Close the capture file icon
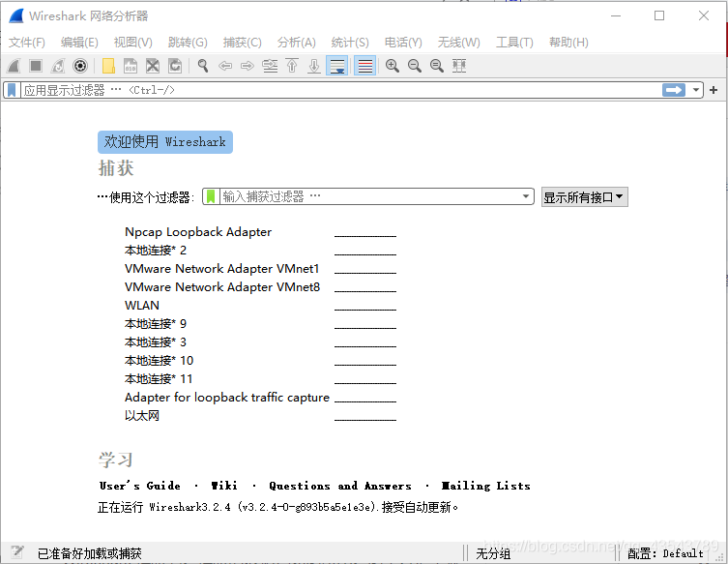728x564 pixels. [x=153, y=66]
